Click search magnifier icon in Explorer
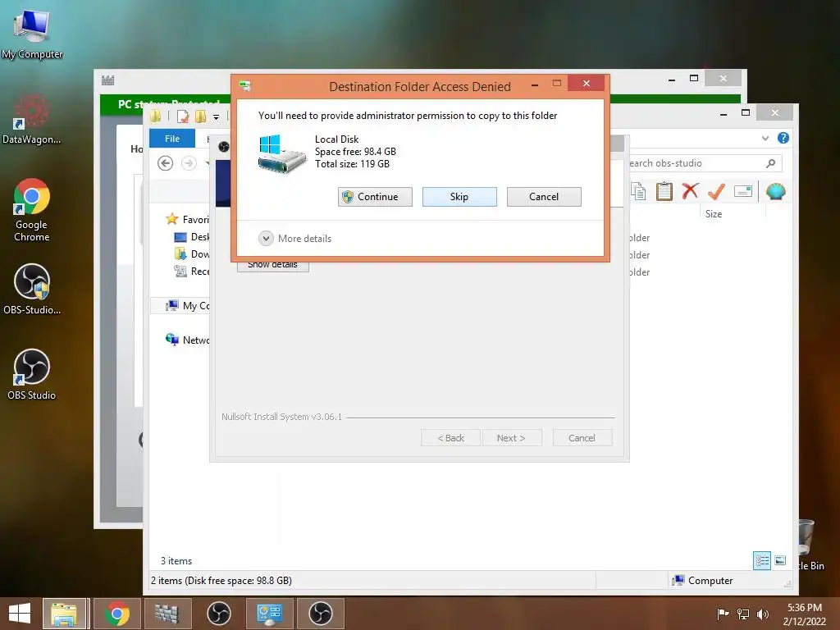The width and height of the screenshot is (840, 630). pyautogui.click(x=770, y=163)
